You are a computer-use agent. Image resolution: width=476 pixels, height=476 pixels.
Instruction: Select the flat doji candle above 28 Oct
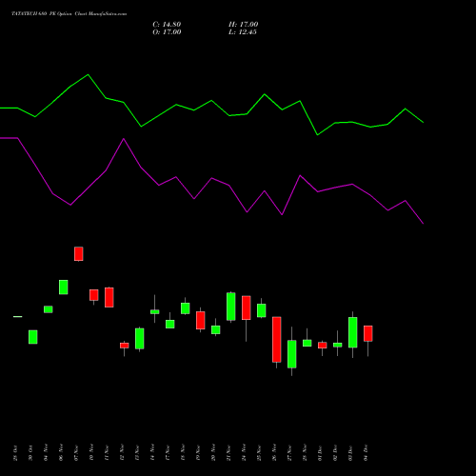click(x=18, y=316)
